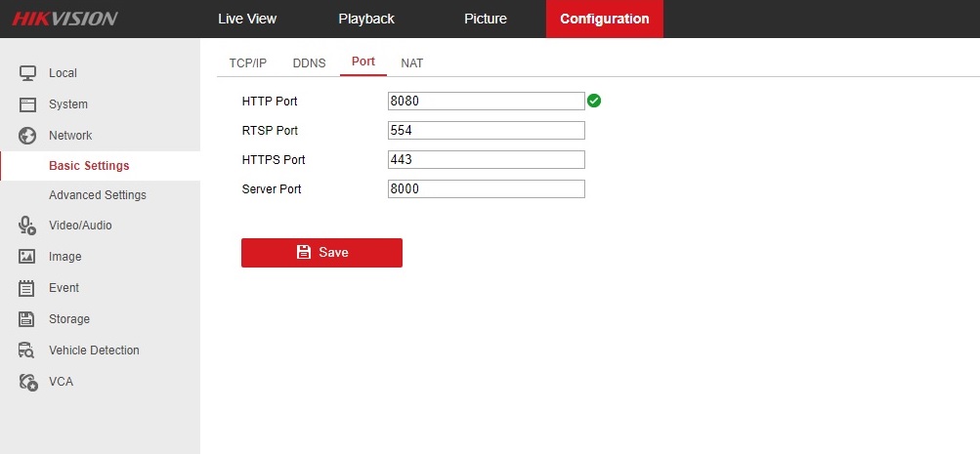980x454 pixels.
Task: Click the Network globe icon
Action: (27, 136)
